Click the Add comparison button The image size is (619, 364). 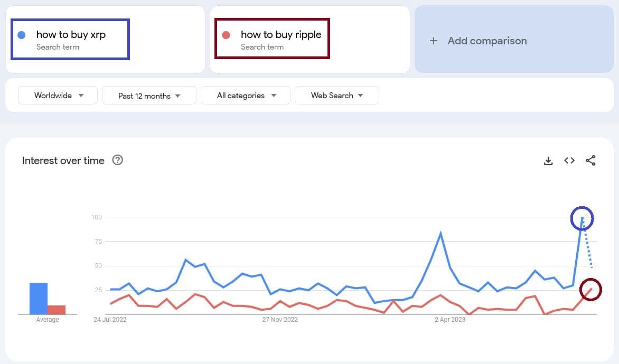[x=486, y=41]
